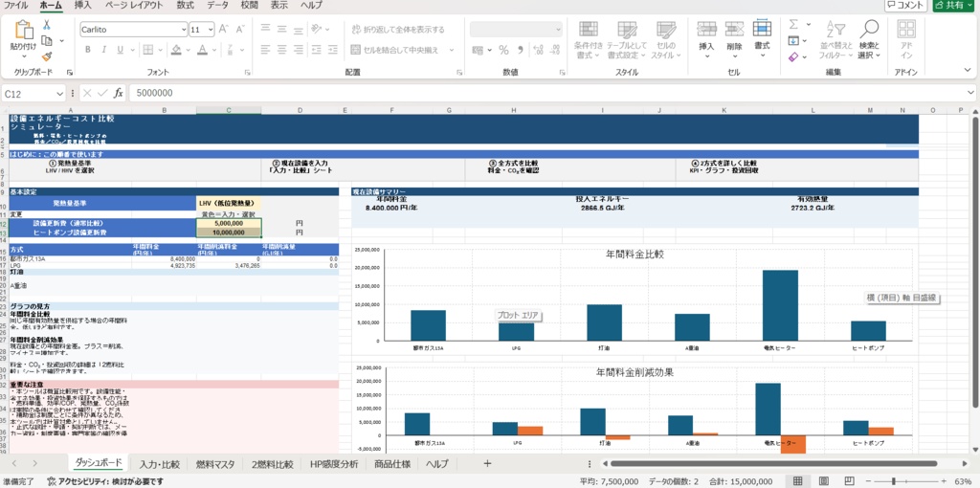Switch to the 入力・比較 sheet tab
980x488 pixels.
tap(160, 464)
